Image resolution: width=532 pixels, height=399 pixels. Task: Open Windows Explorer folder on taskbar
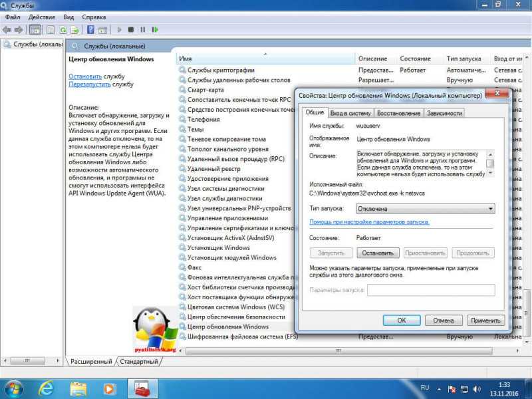coord(78,389)
